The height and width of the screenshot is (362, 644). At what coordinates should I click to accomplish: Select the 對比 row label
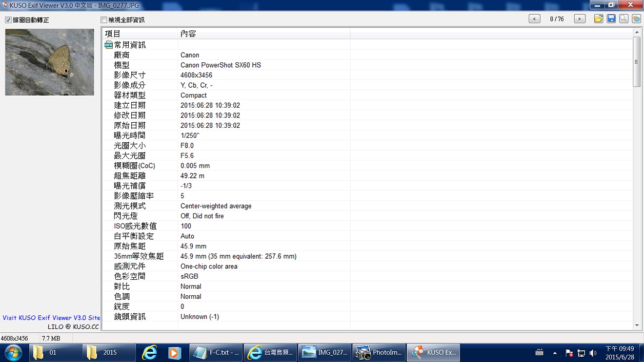click(122, 286)
